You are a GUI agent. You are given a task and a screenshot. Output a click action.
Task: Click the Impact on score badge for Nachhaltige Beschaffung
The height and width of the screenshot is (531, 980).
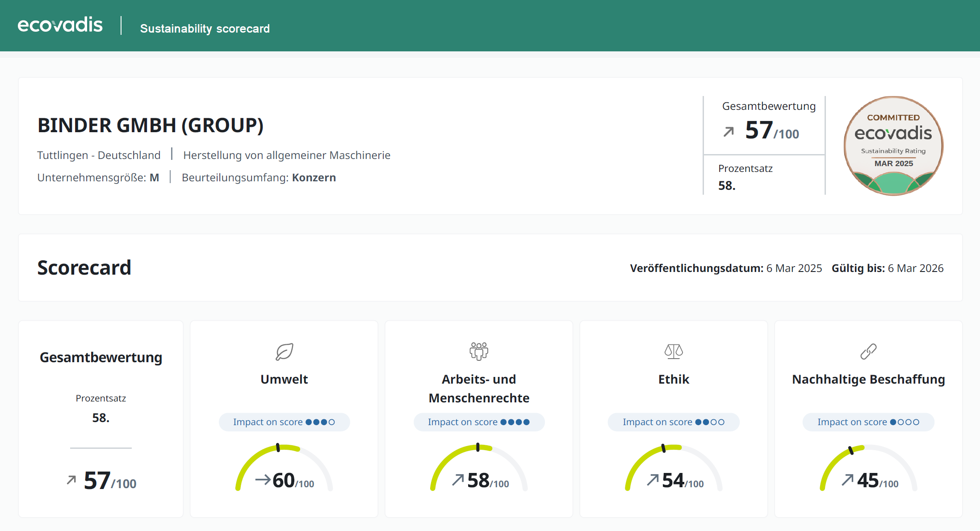[868, 422]
